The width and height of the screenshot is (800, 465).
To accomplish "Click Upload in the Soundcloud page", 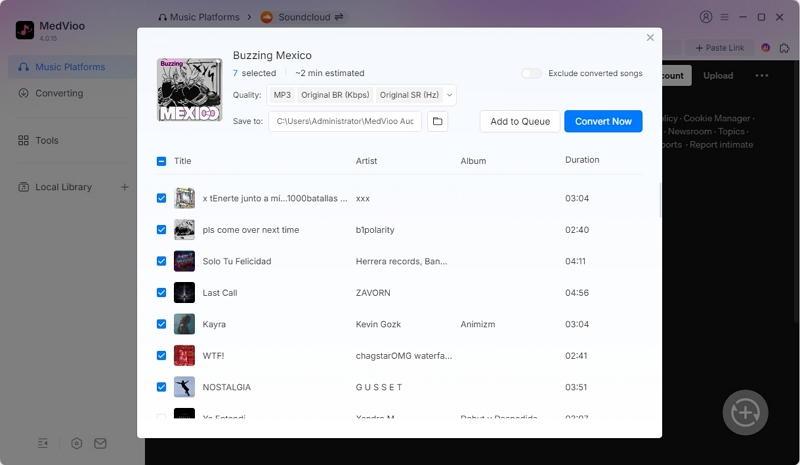I will click(718, 76).
